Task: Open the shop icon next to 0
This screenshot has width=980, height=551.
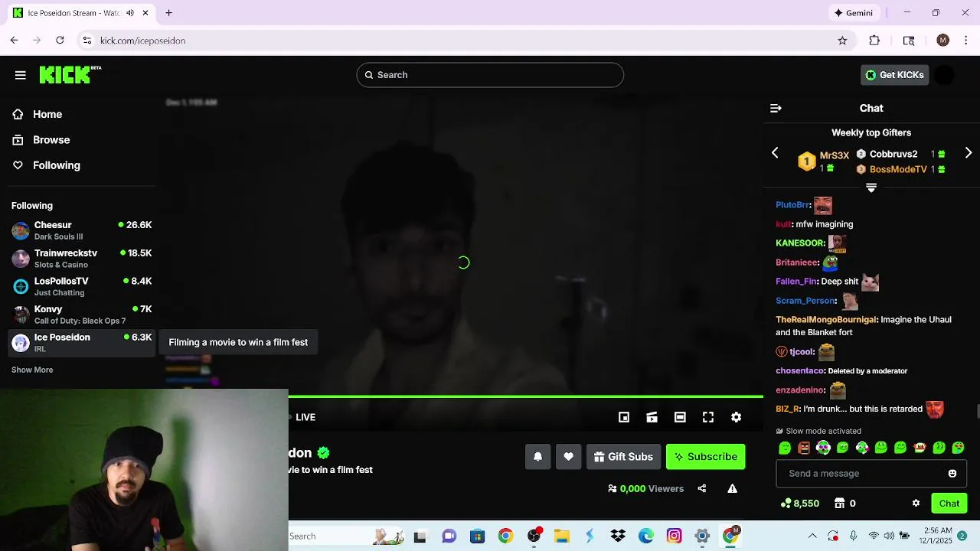Action: point(839,504)
